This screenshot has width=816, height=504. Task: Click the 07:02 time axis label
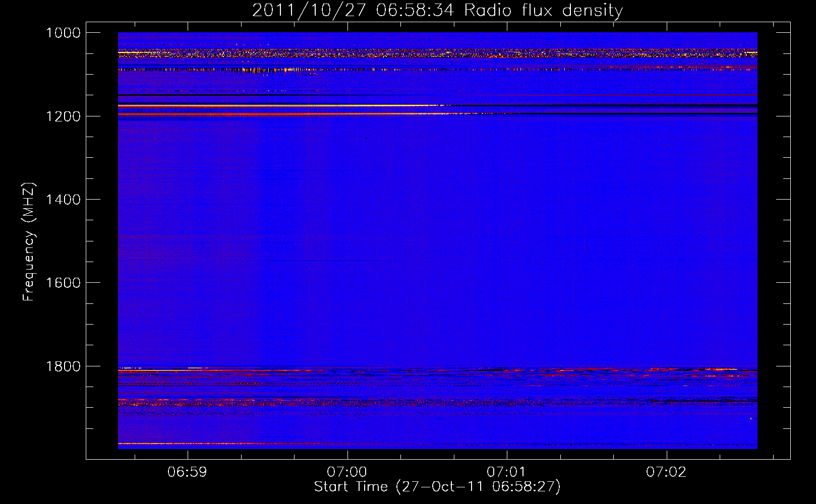coord(666,472)
